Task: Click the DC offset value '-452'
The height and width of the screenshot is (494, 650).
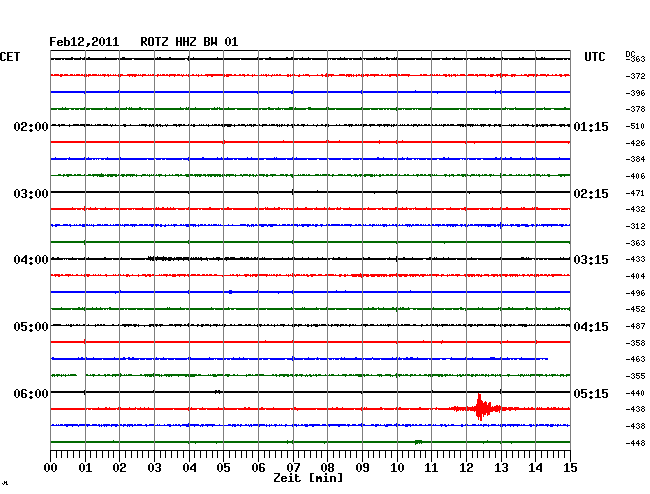Action: (635, 310)
